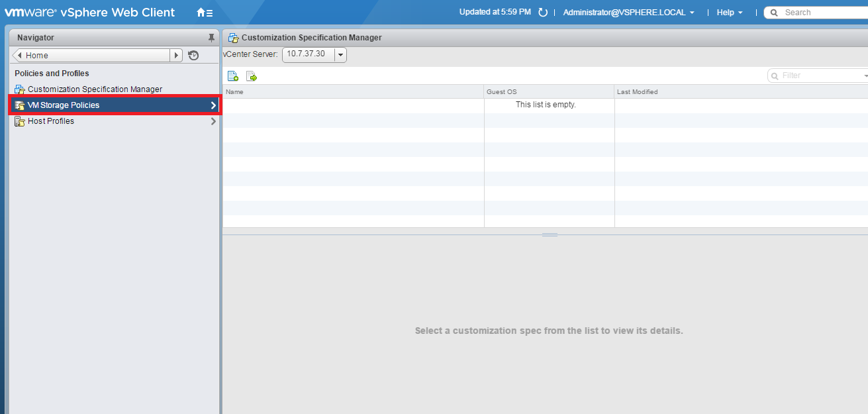This screenshot has width=868, height=414.
Task: Open the Administrator@VSPHERE.LOCAL user menu
Action: 629,13
